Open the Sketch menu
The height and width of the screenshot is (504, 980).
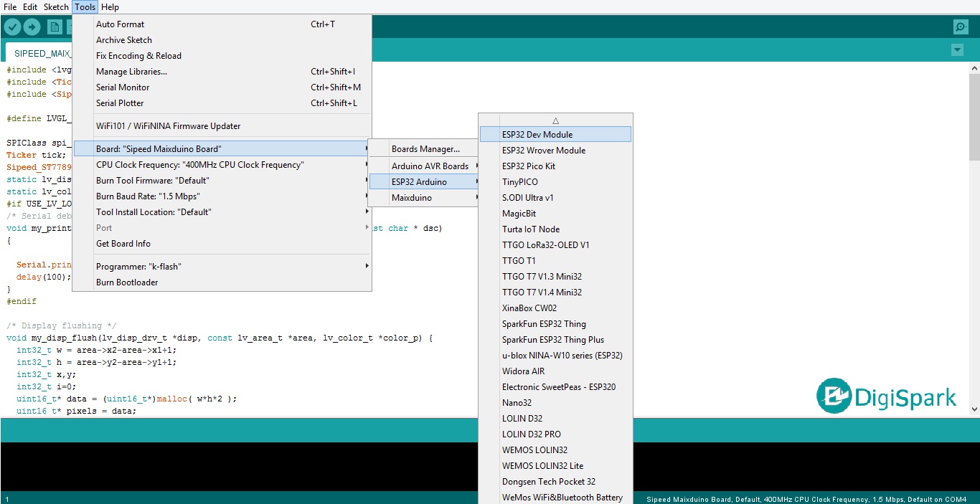click(x=56, y=7)
